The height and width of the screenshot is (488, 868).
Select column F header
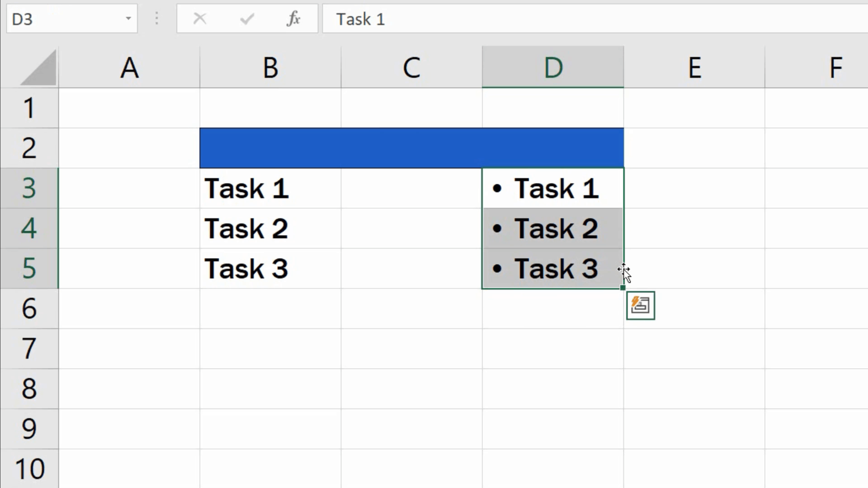click(x=836, y=67)
